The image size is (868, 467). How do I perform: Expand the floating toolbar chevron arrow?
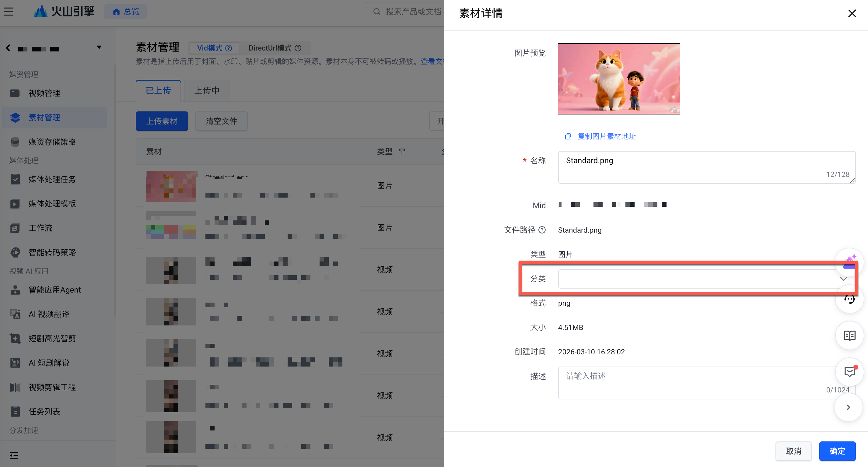[x=848, y=407]
